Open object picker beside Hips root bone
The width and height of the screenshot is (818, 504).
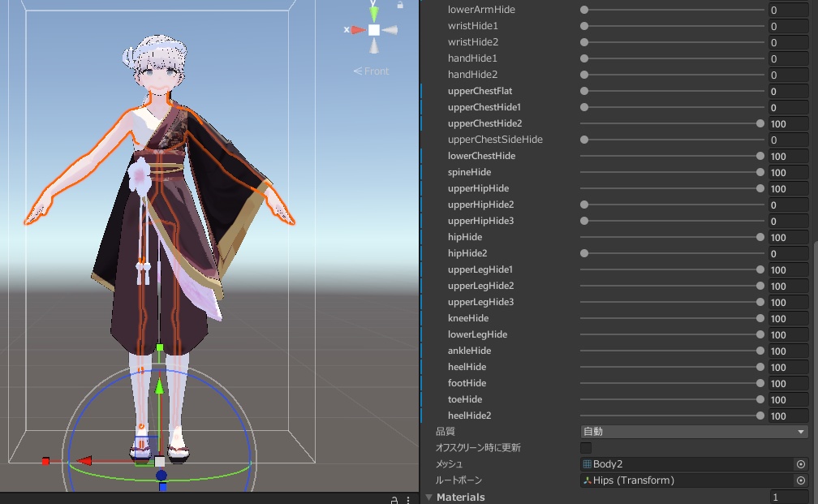[x=801, y=480]
